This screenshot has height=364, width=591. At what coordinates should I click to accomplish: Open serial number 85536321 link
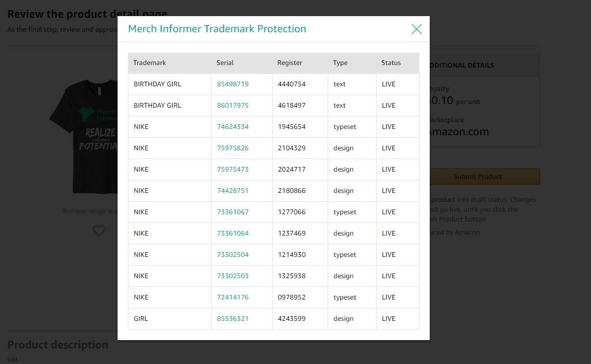[x=233, y=319]
